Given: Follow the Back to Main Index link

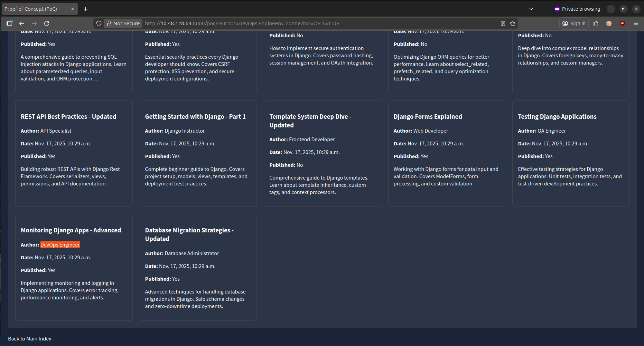Looking at the screenshot, I should pos(29,338).
